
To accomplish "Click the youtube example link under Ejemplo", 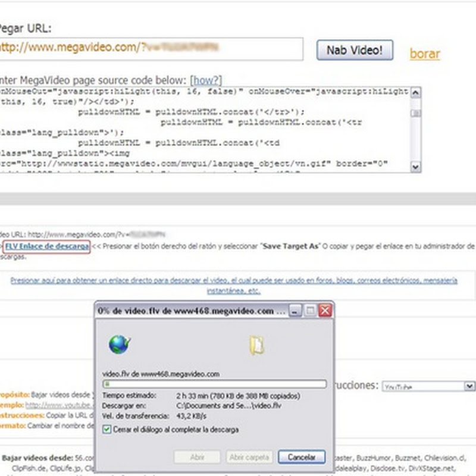I will pos(59,405).
